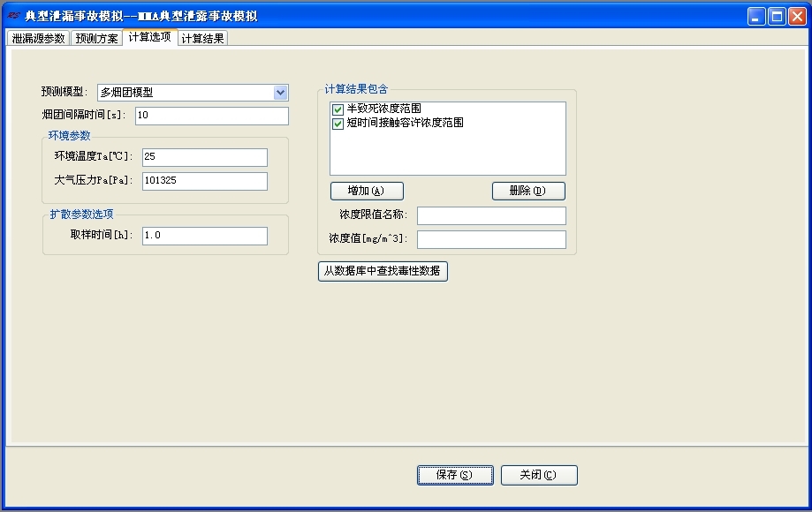Open the 预测方案 tab

96,38
